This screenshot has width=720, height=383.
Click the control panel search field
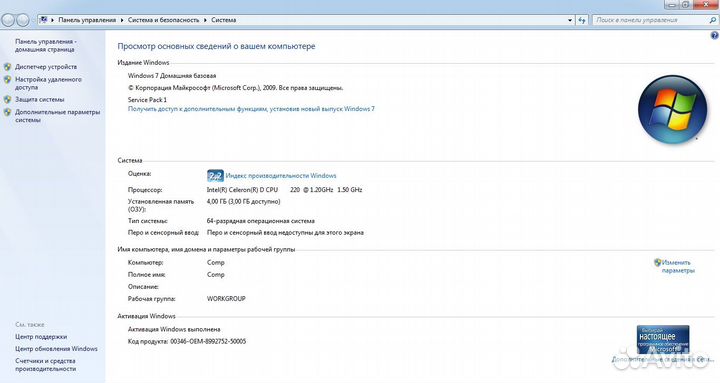point(650,20)
